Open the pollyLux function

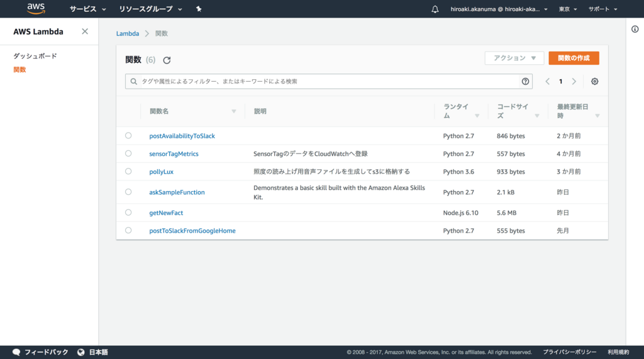coord(162,172)
